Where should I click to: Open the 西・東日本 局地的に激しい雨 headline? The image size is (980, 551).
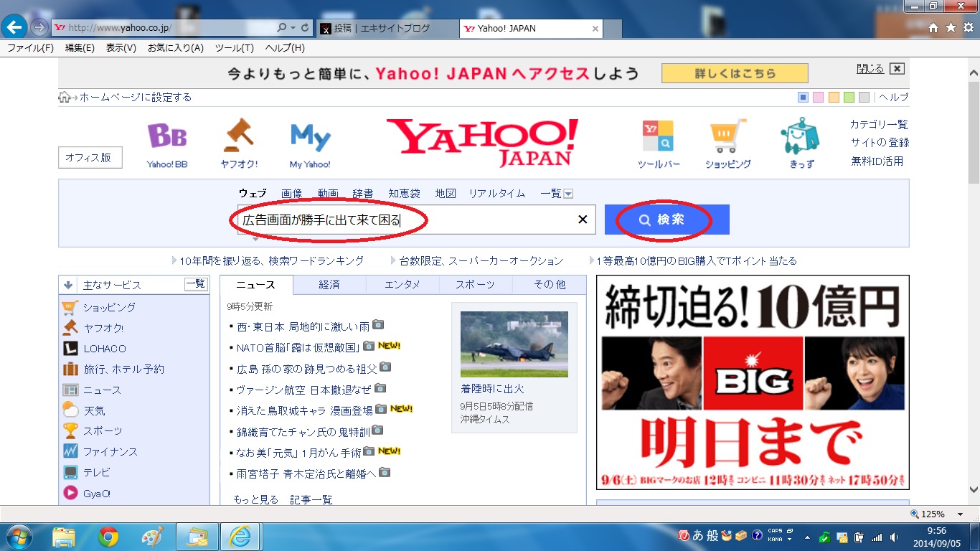(x=303, y=326)
